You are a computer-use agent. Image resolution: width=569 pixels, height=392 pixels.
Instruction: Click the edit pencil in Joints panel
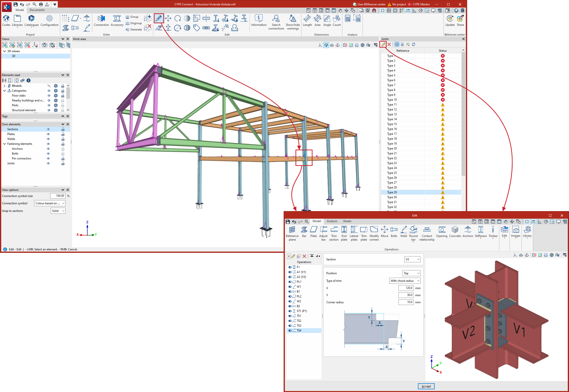383,44
